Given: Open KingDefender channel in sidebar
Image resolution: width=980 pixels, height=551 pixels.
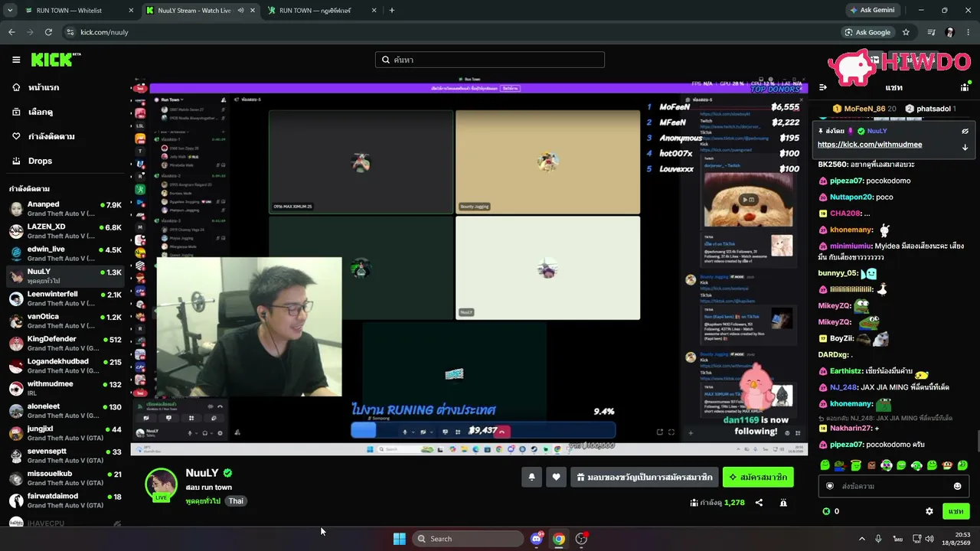Looking at the screenshot, I should click(x=65, y=343).
